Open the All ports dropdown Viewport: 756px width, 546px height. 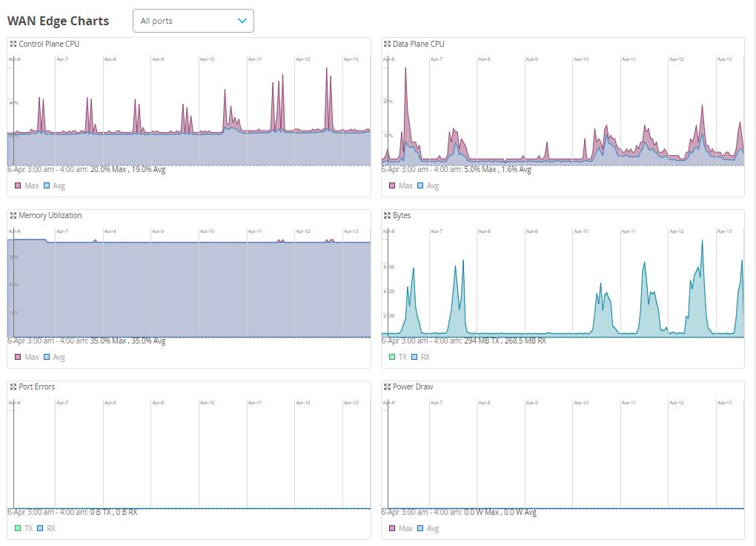click(193, 21)
